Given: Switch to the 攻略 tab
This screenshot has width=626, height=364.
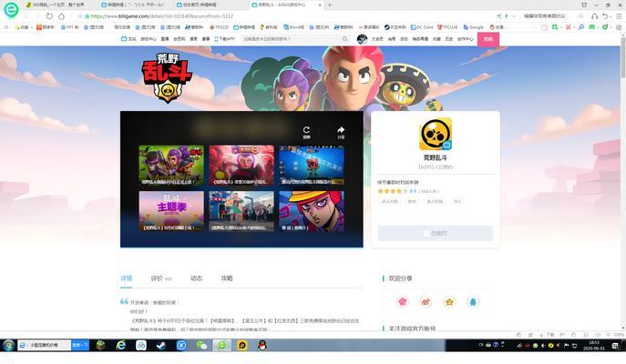Looking at the screenshot, I should tap(227, 278).
